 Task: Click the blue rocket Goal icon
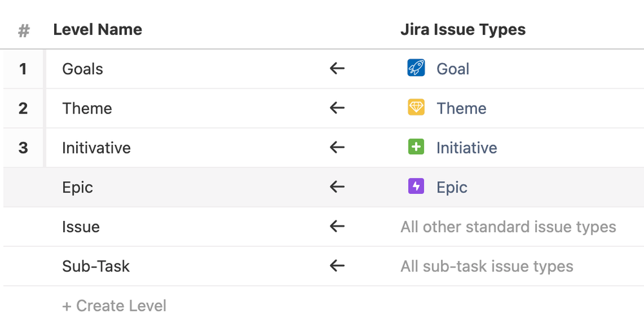(x=416, y=68)
